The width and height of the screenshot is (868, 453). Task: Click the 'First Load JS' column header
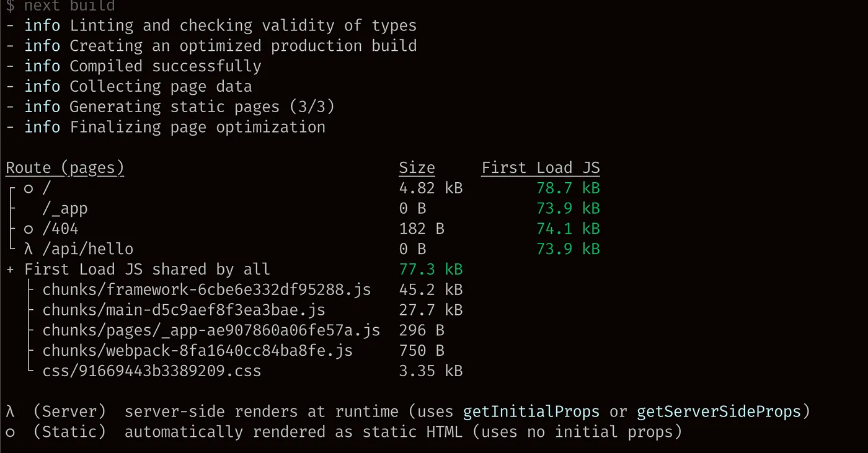tap(541, 168)
